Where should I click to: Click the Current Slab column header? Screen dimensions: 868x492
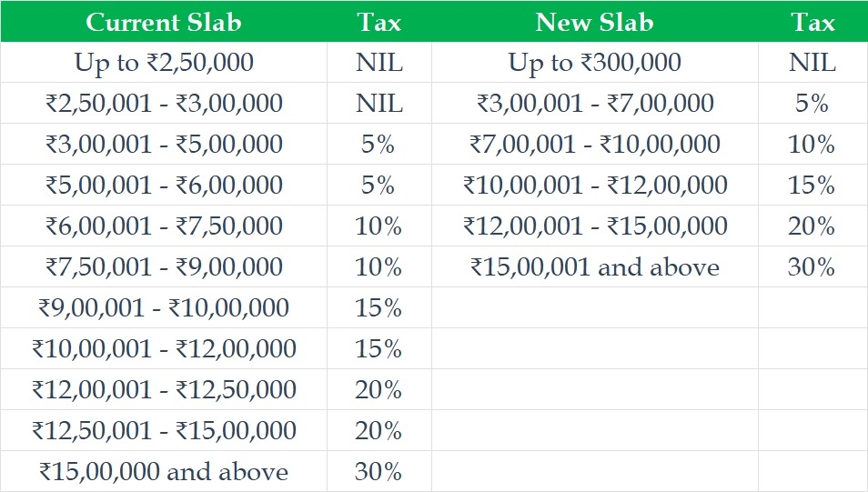(x=164, y=22)
